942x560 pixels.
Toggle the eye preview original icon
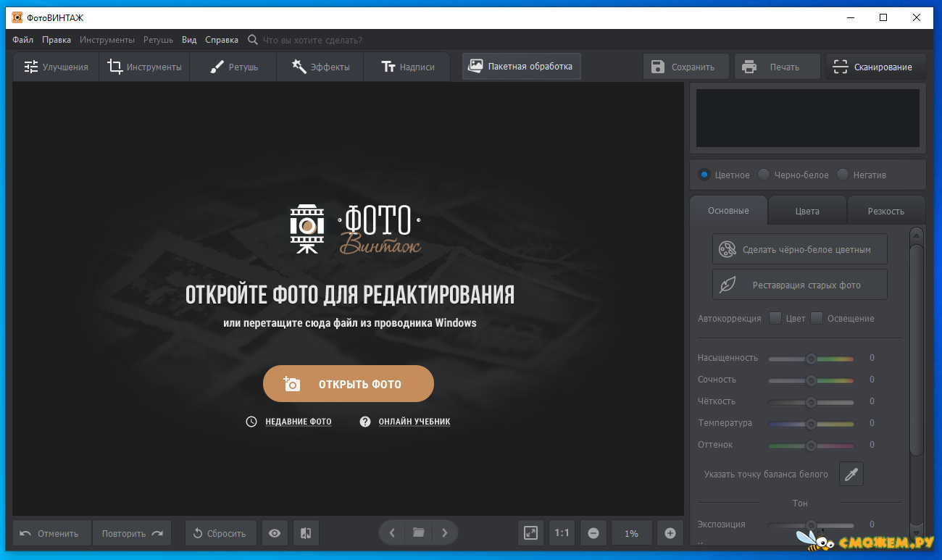point(275,533)
